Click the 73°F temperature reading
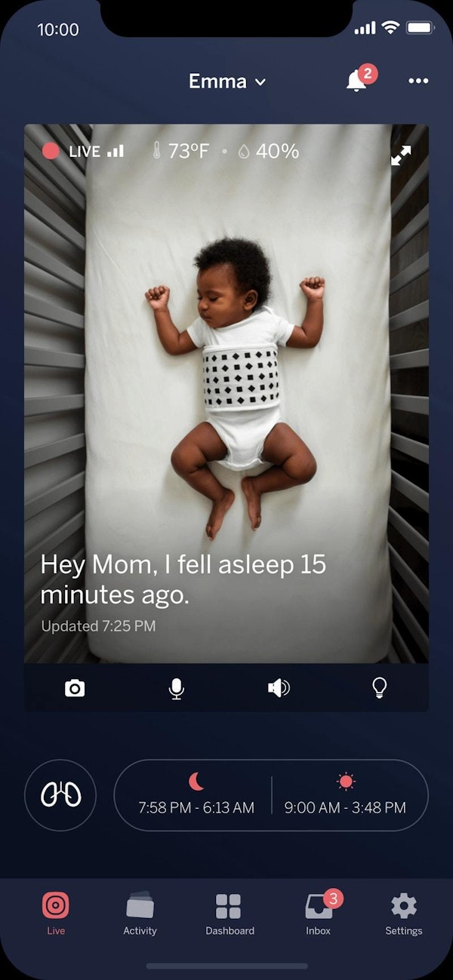This screenshot has height=980, width=453. 180,151
